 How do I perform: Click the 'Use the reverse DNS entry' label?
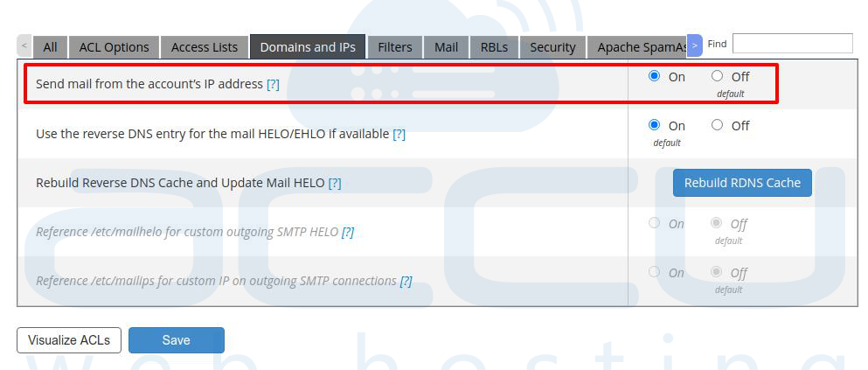(x=212, y=134)
